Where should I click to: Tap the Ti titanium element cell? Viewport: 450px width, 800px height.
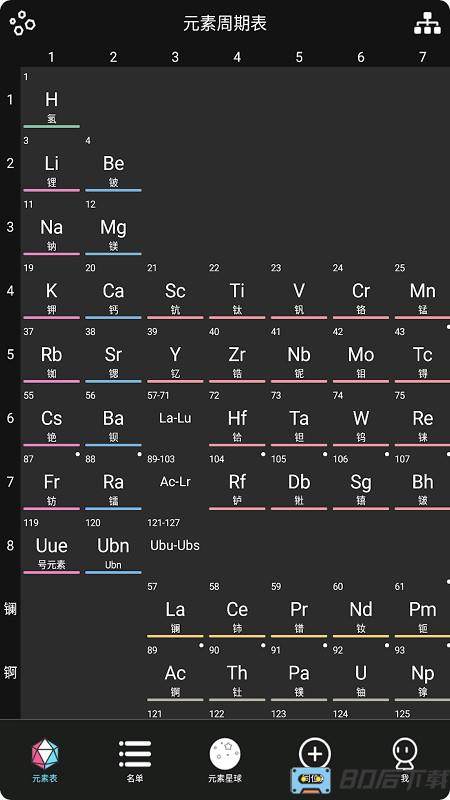pos(237,291)
